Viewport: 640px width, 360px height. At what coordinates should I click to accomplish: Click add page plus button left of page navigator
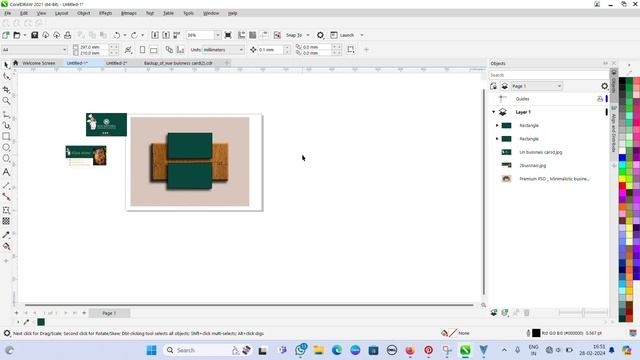click(x=16, y=313)
